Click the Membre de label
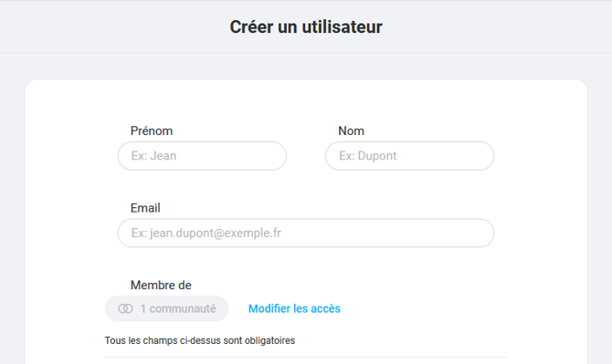The height and width of the screenshot is (364, 612). click(161, 286)
